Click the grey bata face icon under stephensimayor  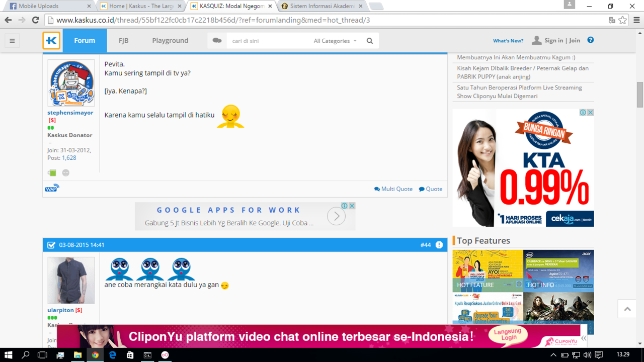65,172
